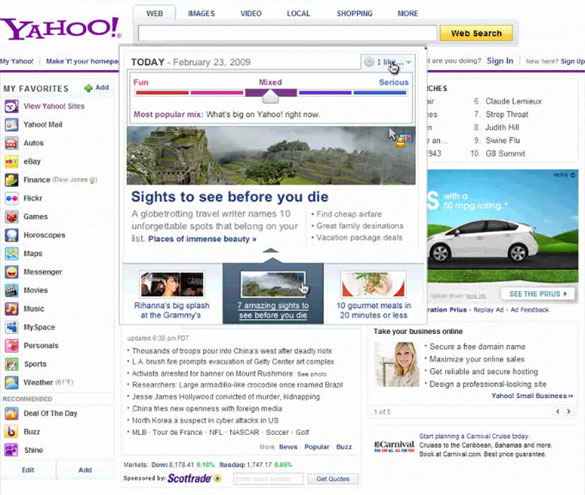Click the Sign Up link
This screenshot has height=495, width=585.
(573, 61)
